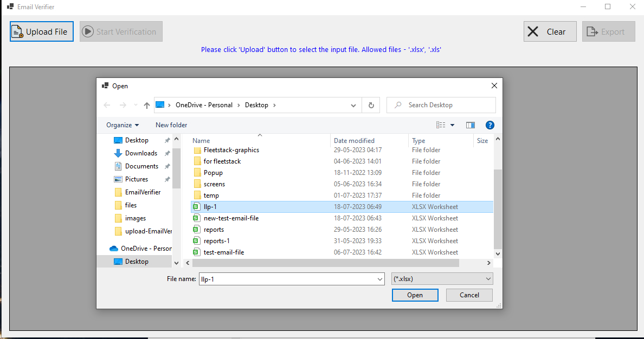Image resolution: width=644 pixels, height=339 pixels.
Task: Create a New folder in the dialog
Action: click(x=171, y=125)
